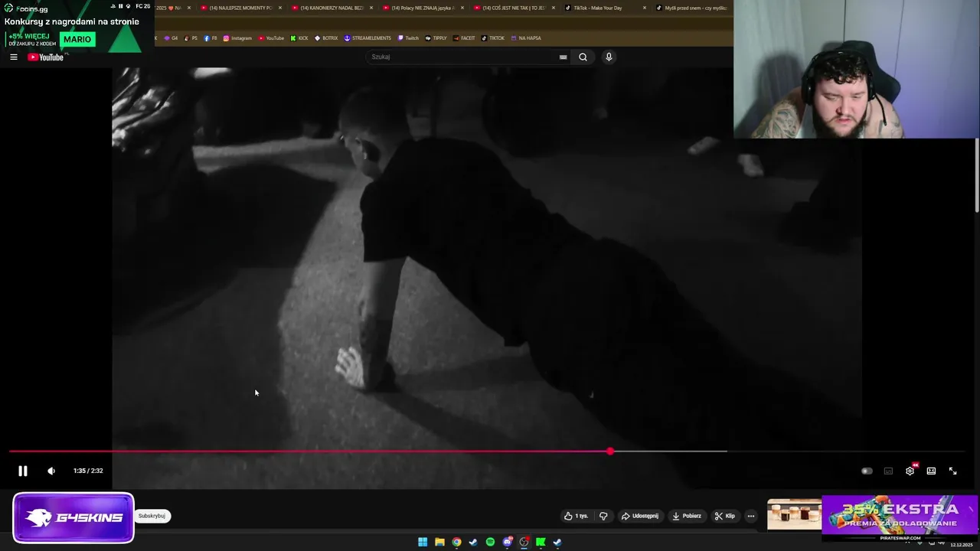Click the Udostępnij share button
Image resolution: width=980 pixels, height=551 pixels.
tap(639, 516)
